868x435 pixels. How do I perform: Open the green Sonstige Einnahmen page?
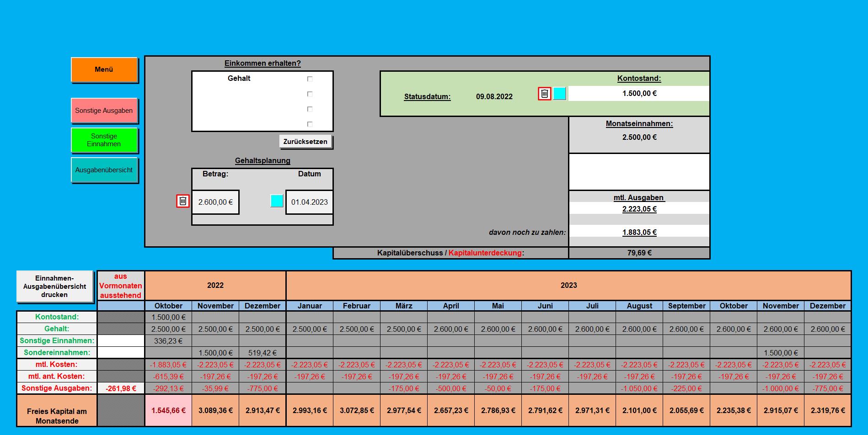coord(104,140)
